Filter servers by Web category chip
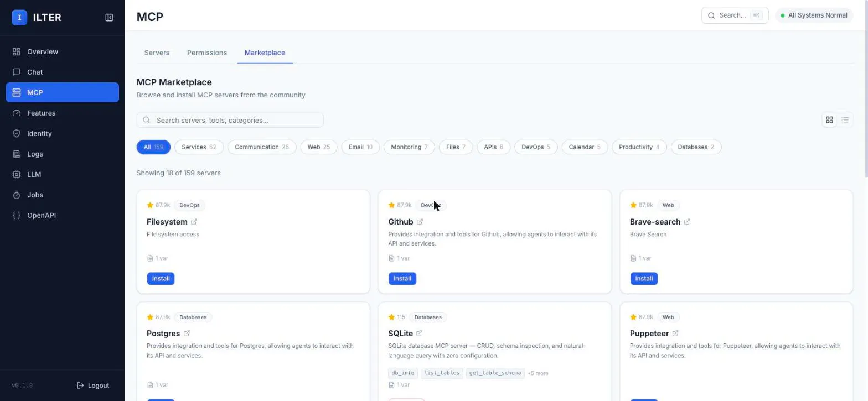 [x=319, y=147]
